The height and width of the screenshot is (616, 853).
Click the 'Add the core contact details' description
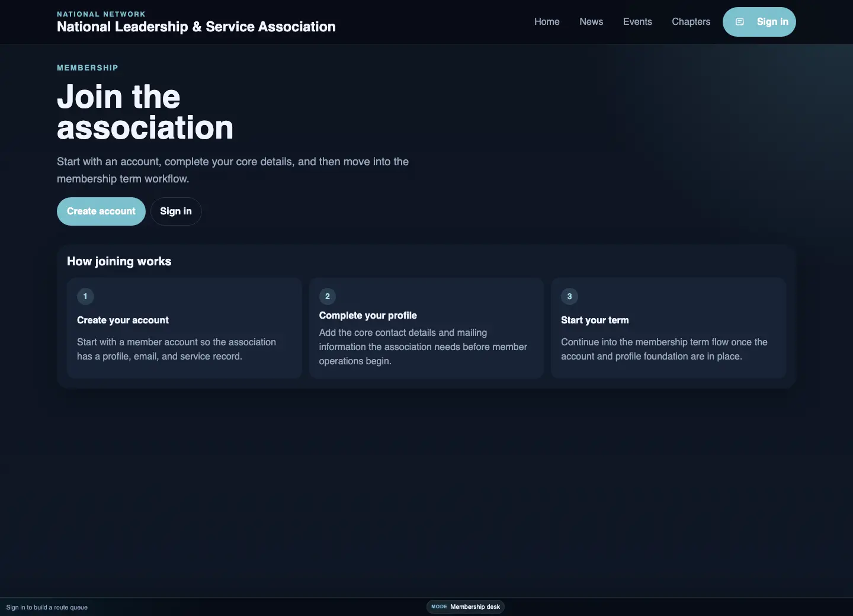click(423, 347)
